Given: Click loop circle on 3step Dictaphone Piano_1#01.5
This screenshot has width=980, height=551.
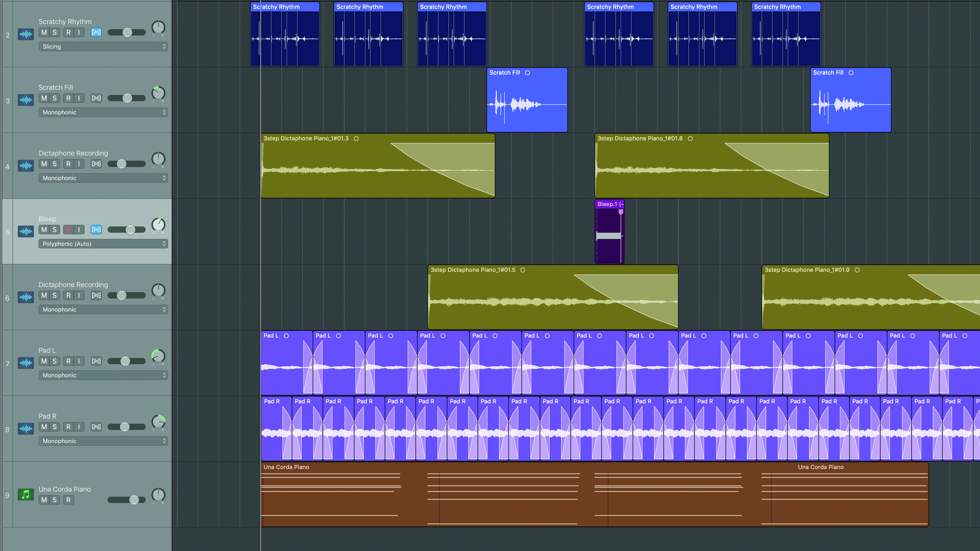Looking at the screenshot, I should [523, 270].
